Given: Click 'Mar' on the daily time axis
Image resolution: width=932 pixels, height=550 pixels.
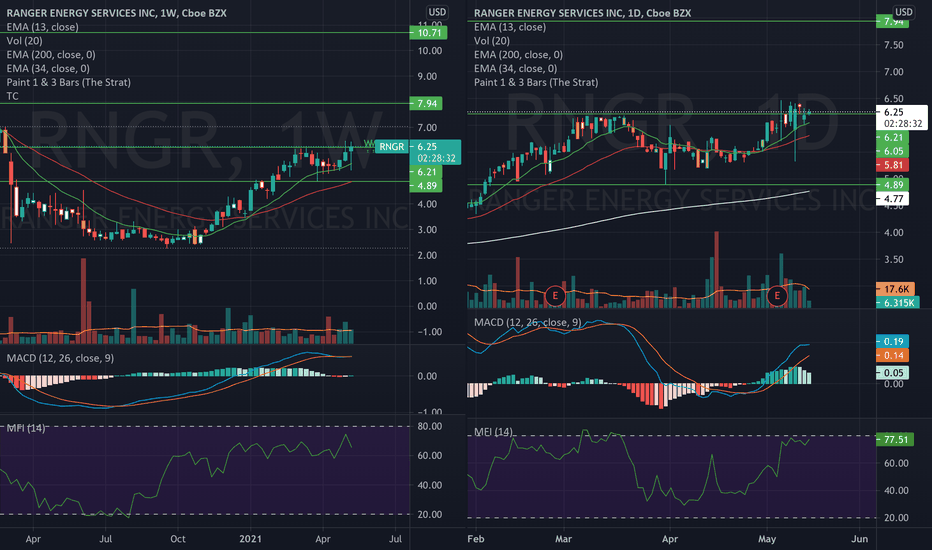Looking at the screenshot, I should [563, 539].
